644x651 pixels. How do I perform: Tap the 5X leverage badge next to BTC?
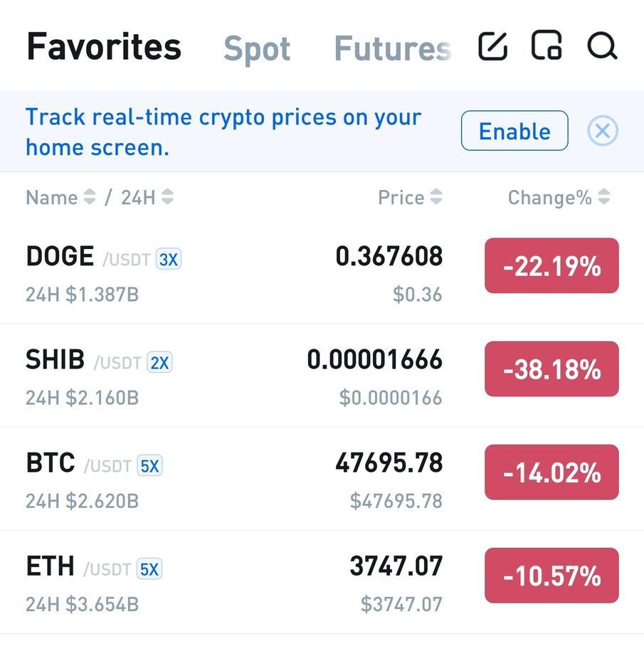point(149,466)
